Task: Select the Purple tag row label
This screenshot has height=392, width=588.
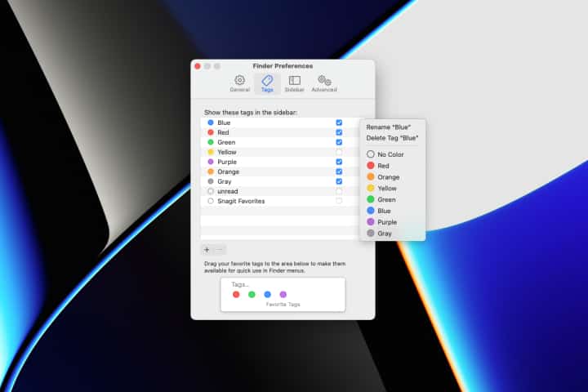Action: [227, 162]
